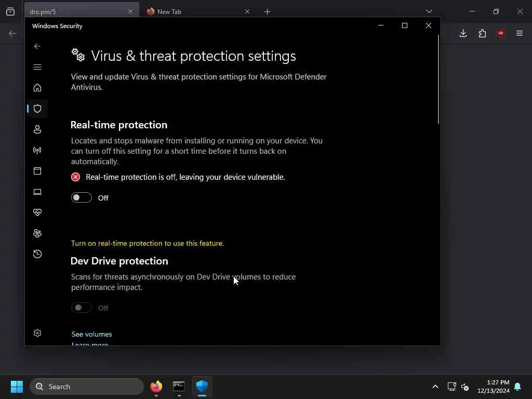
Task: Switch to the New Tab tab
Action: [198, 11]
